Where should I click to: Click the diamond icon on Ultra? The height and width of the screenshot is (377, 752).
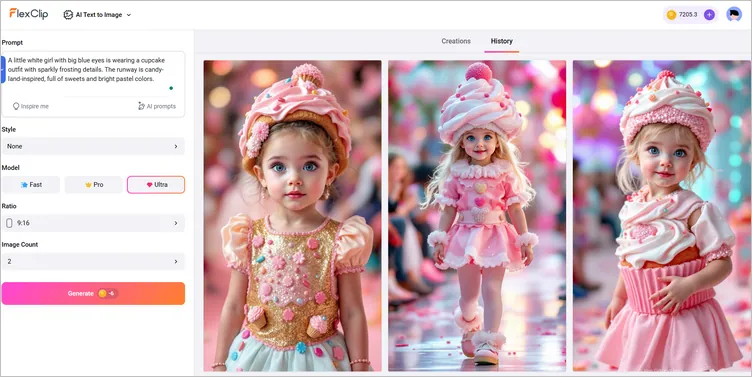click(x=149, y=185)
